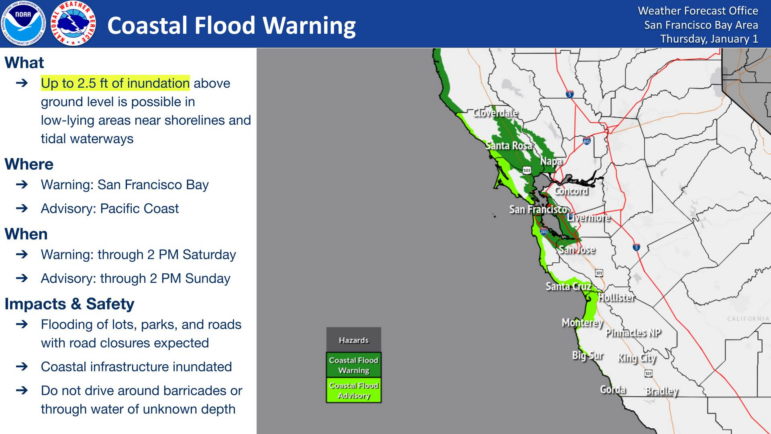Click the Monterey label on the map
Screen dimensions: 771x434
[x=581, y=323]
